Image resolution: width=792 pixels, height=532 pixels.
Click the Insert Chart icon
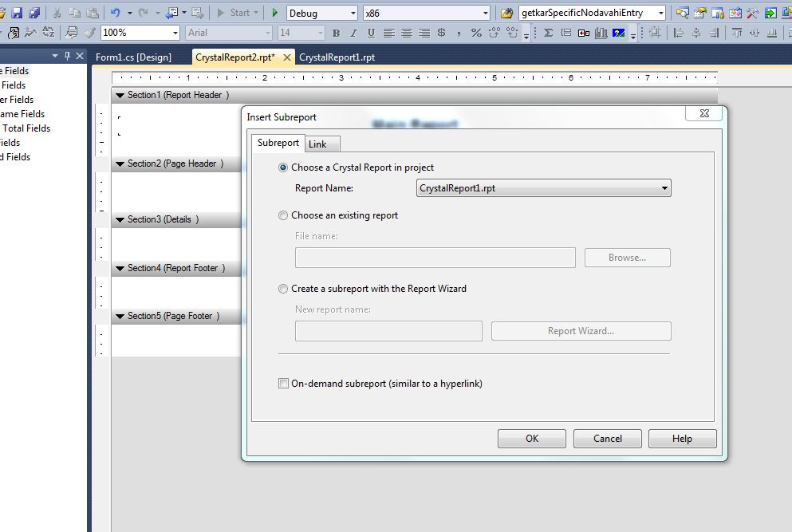tap(601, 33)
